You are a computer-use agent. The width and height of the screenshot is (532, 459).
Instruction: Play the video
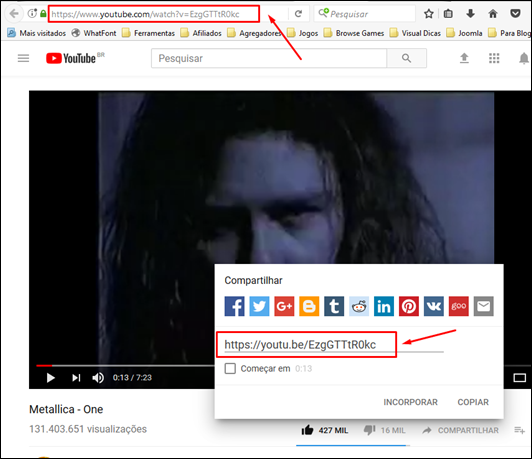[x=51, y=378]
